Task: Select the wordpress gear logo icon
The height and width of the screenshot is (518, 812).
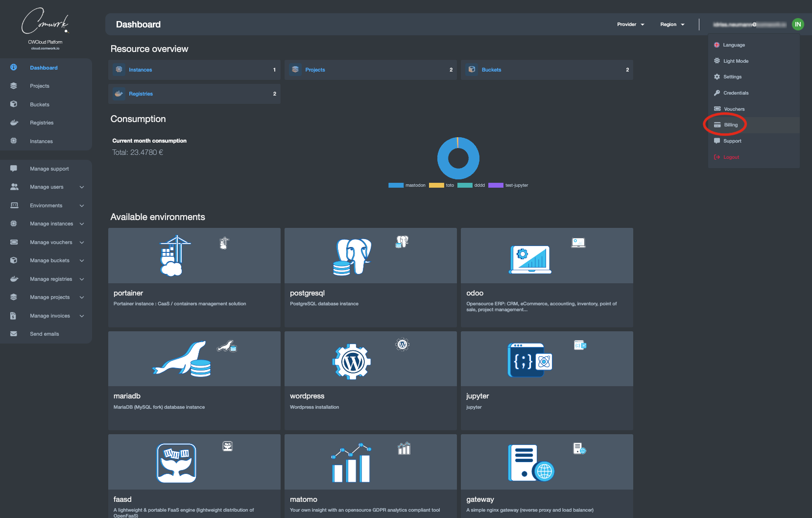Action: pos(352,362)
